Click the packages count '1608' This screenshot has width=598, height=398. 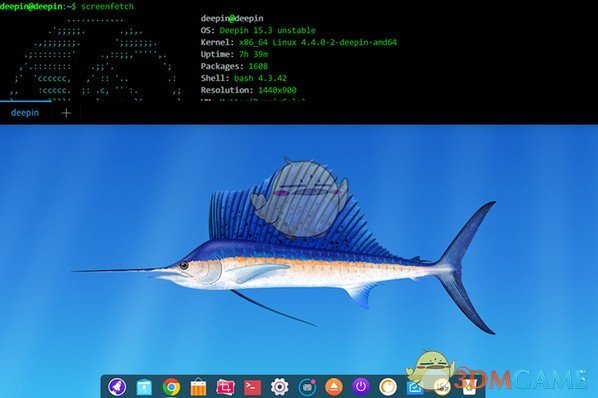(x=258, y=66)
